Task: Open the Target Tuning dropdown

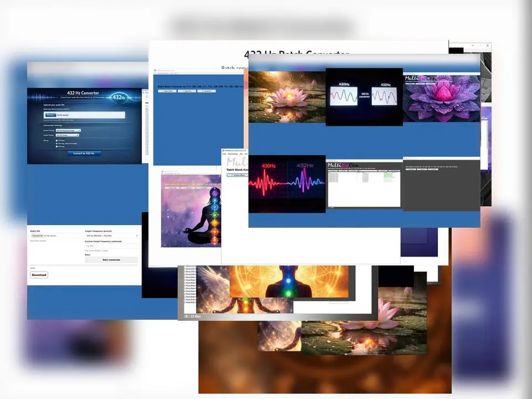Action: point(67,135)
